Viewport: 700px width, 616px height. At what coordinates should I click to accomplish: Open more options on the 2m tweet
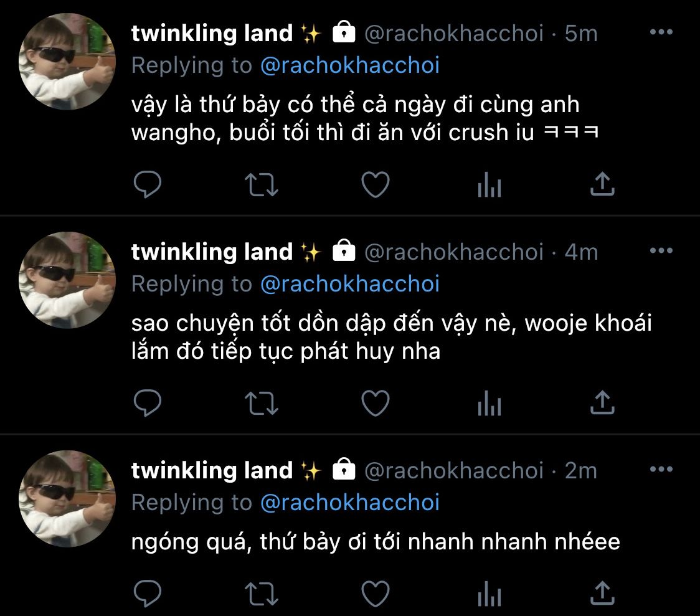coord(661,469)
